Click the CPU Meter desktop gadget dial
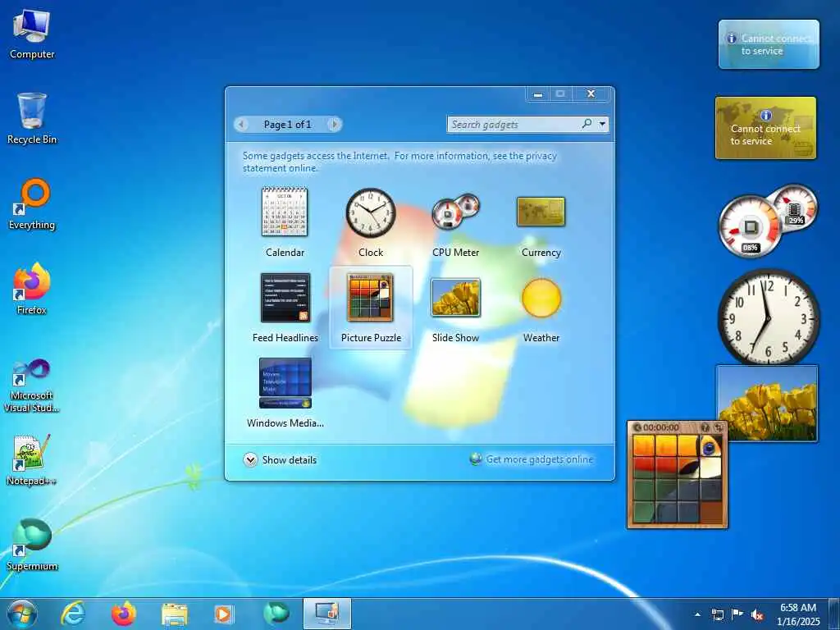Screen dimensions: 840x630 (x=750, y=227)
